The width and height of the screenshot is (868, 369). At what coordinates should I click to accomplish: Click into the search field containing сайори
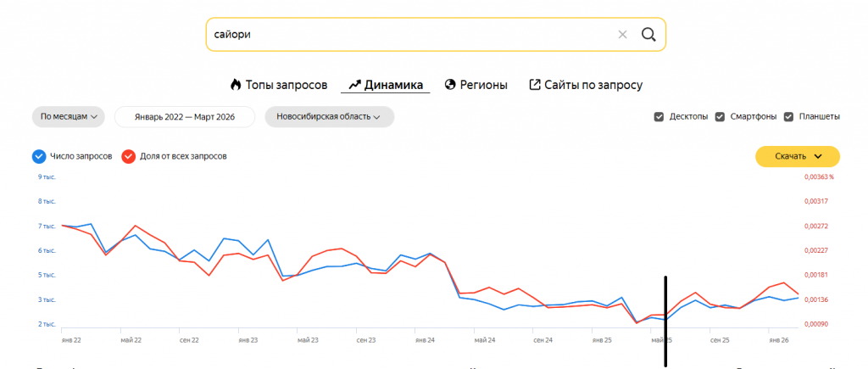tap(409, 35)
